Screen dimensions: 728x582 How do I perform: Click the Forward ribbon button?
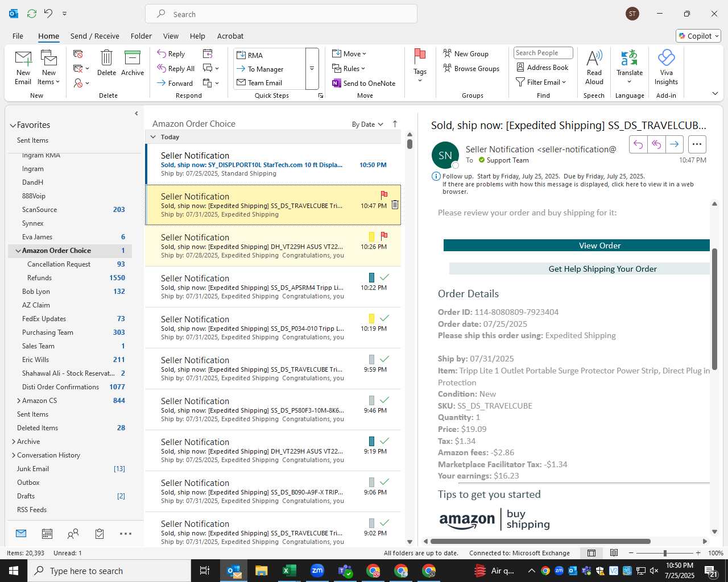[175, 83]
